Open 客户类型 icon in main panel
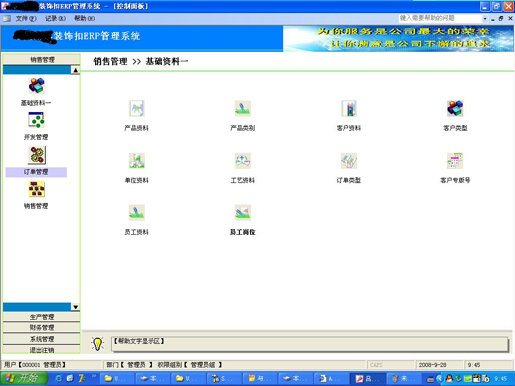This screenshot has height=386, width=515. tap(455, 108)
